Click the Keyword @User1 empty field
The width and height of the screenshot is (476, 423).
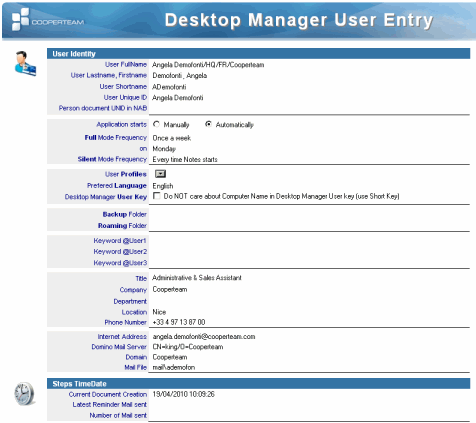tap(309, 241)
